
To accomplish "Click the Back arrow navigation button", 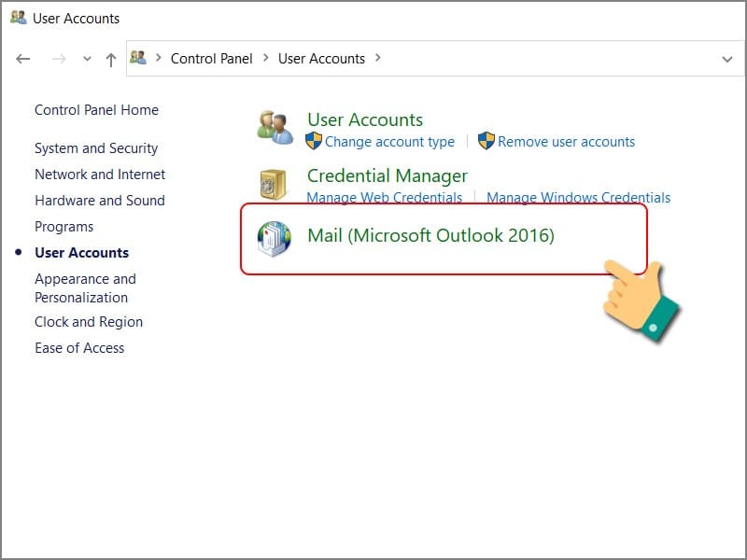I will [22, 59].
